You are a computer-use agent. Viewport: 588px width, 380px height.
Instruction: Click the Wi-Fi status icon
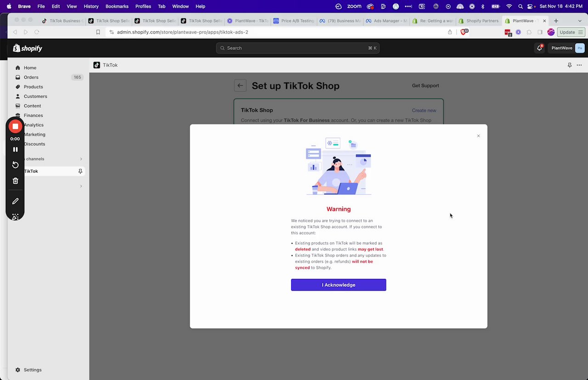pos(509,6)
